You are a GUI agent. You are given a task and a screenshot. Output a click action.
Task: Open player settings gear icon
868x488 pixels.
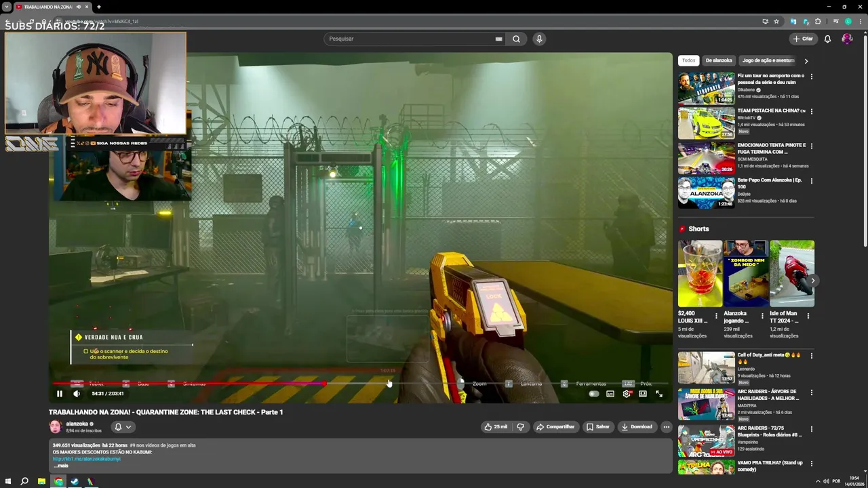pyautogui.click(x=627, y=394)
